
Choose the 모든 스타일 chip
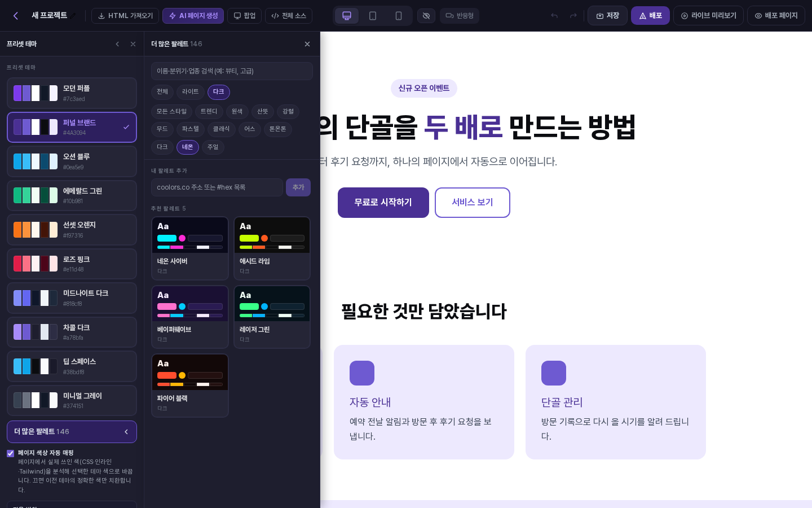171,112
